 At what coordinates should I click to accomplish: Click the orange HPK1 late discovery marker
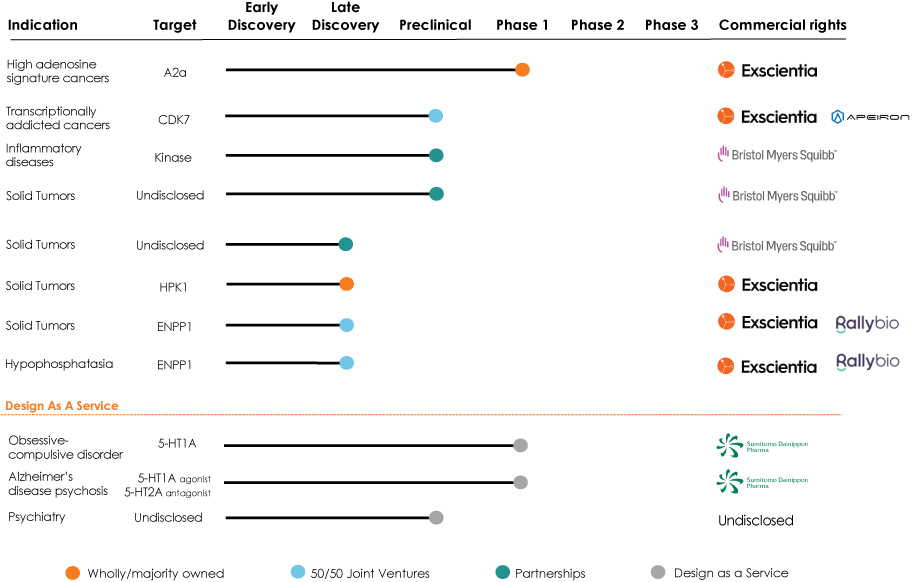click(x=347, y=284)
